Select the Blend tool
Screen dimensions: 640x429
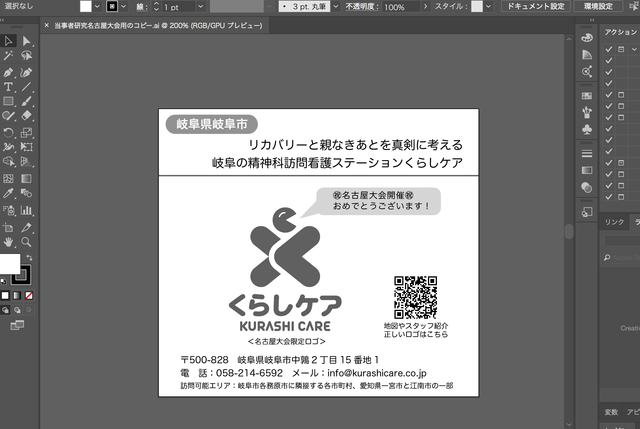click(26, 193)
